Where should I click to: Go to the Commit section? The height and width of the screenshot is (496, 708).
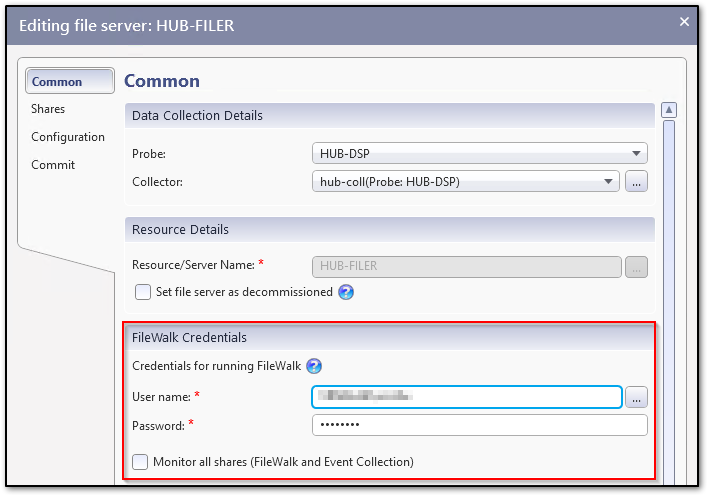tap(53, 165)
